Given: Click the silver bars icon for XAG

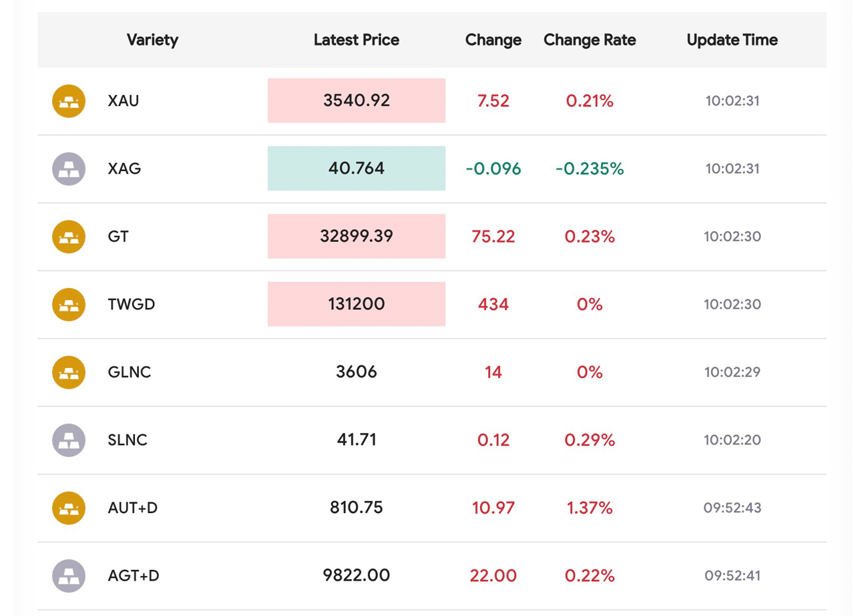Looking at the screenshot, I should point(69,169).
